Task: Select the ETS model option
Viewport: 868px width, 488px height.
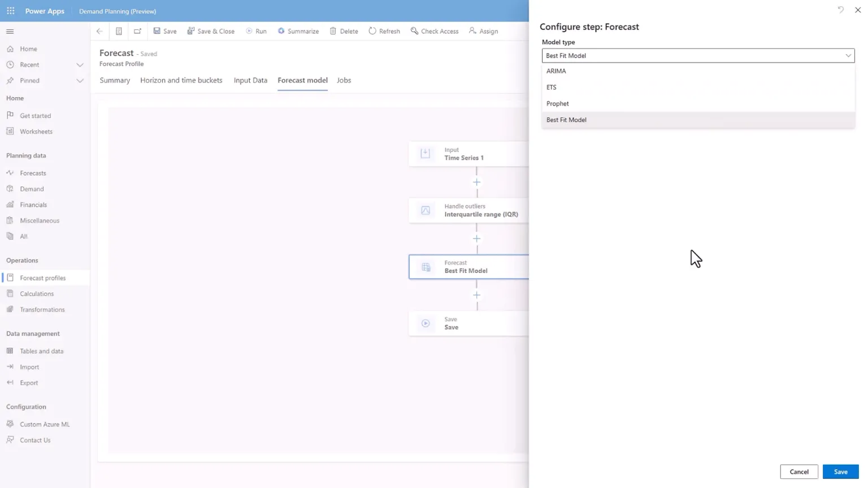Action: pos(552,87)
